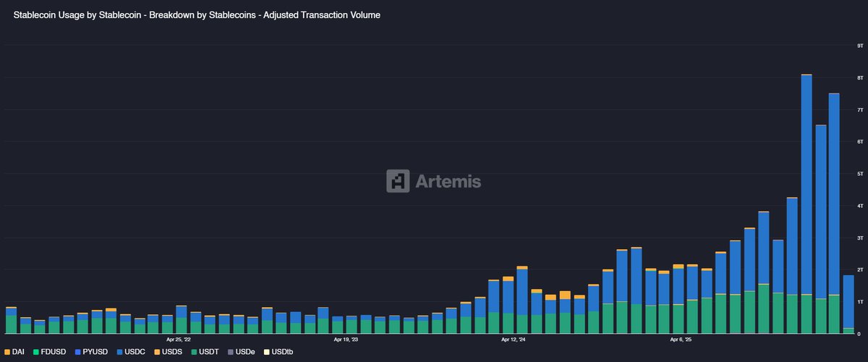Toggle the DAI legend entry

pyautogui.click(x=15, y=352)
